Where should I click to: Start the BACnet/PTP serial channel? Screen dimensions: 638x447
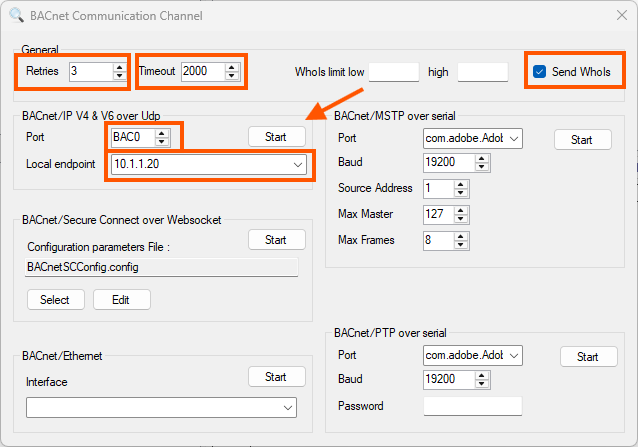[589, 357]
